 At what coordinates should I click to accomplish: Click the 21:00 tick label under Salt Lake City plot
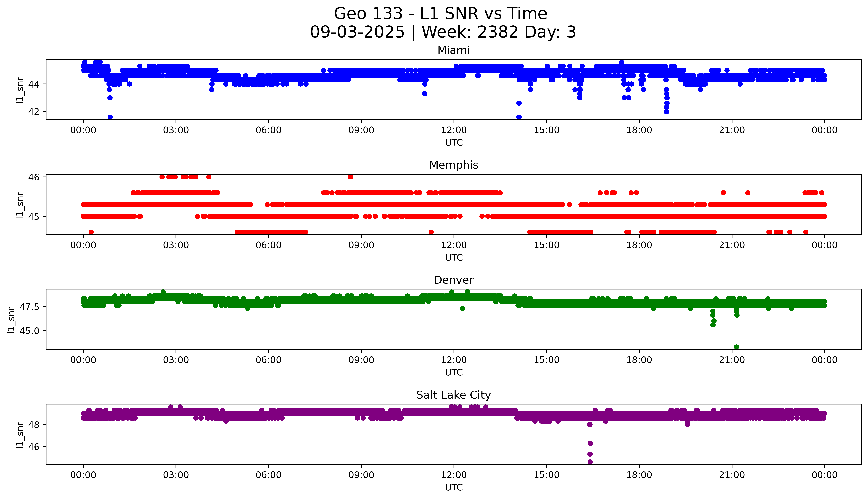click(x=732, y=475)
